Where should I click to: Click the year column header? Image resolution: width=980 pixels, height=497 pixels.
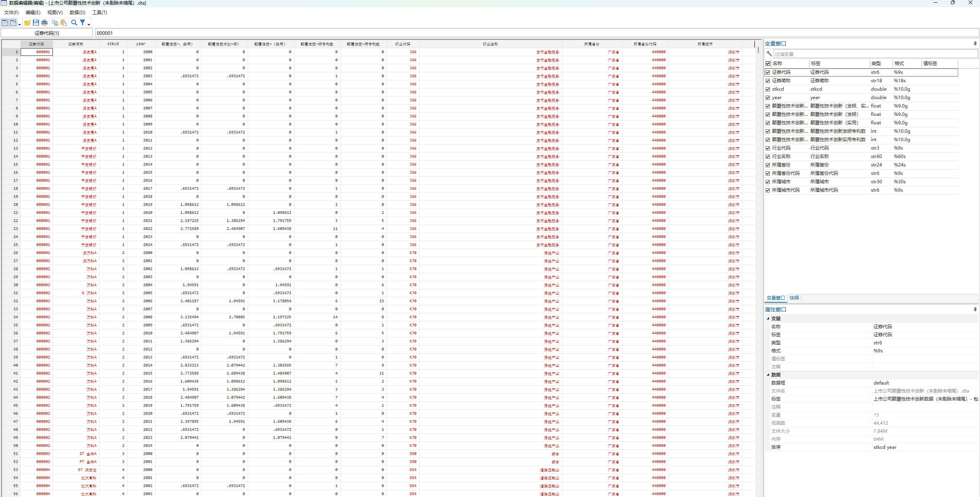click(x=140, y=44)
